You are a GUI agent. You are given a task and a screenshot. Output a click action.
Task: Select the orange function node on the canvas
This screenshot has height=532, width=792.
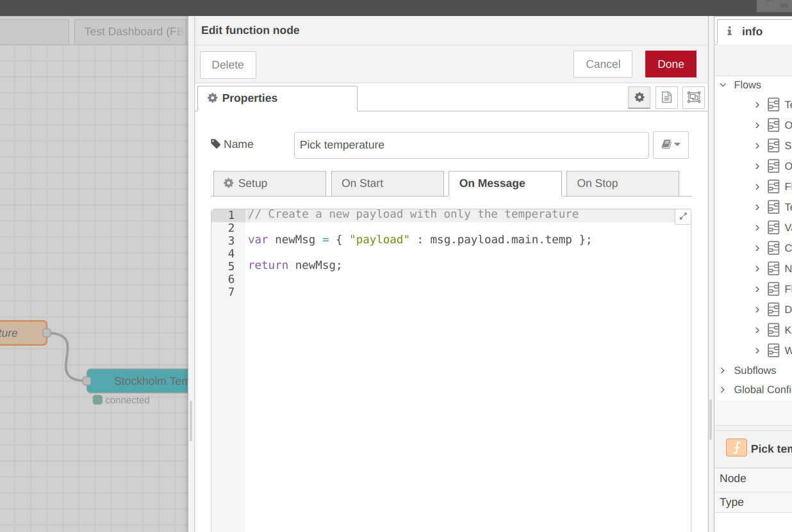pos(23,333)
